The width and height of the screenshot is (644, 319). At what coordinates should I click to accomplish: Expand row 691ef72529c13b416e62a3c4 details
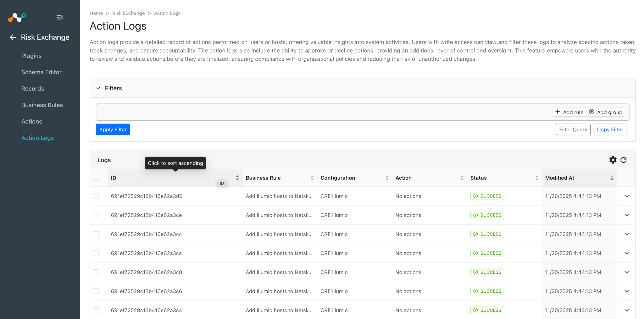pyautogui.click(x=627, y=310)
